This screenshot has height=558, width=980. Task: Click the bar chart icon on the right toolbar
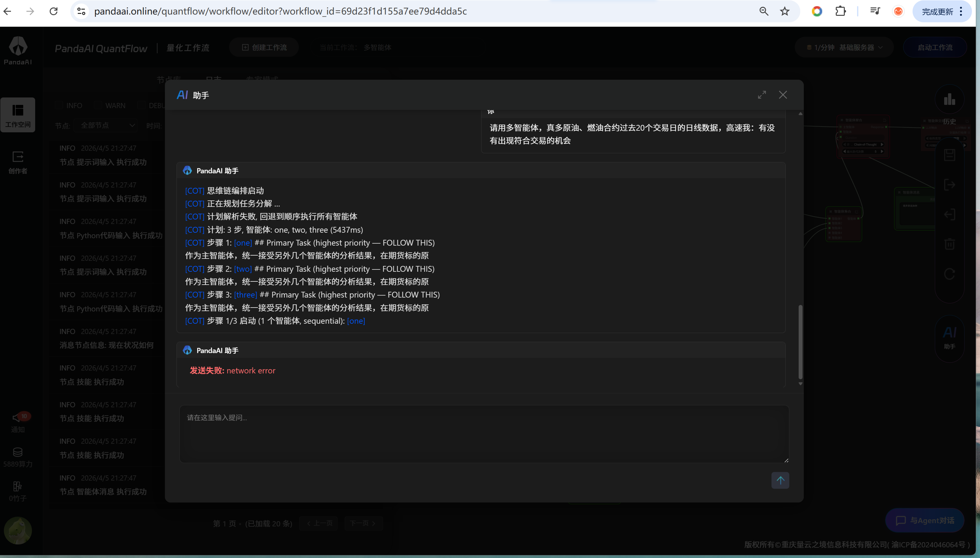coord(949,100)
